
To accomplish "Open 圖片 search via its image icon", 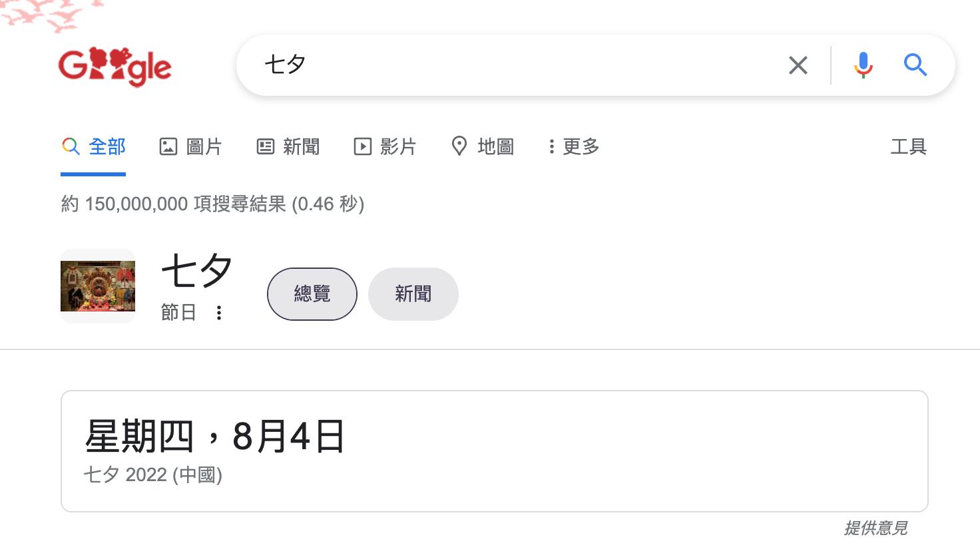I will (x=169, y=146).
